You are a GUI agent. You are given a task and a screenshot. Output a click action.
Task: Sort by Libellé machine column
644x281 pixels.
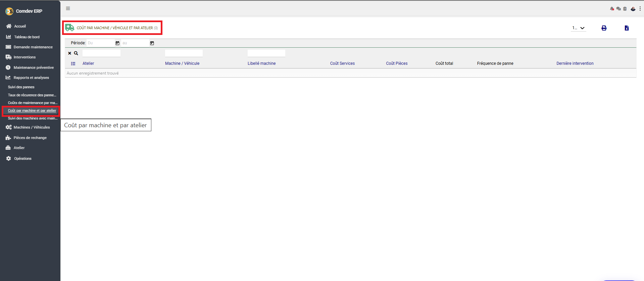click(262, 63)
